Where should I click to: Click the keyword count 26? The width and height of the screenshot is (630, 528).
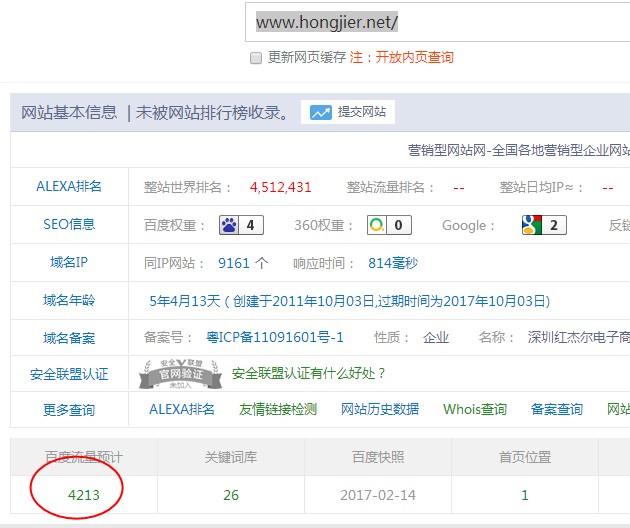pyautogui.click(x=231, y=495)
